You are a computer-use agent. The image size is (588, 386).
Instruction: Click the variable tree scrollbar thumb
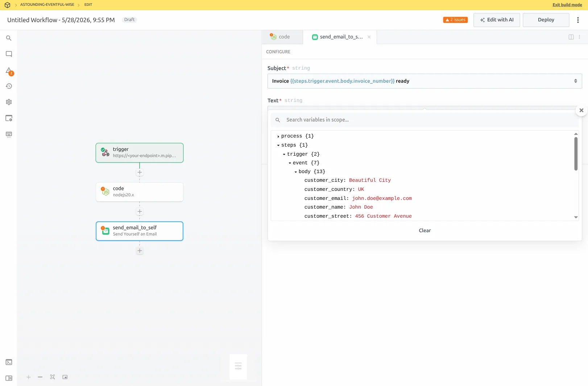coord(576,154)
